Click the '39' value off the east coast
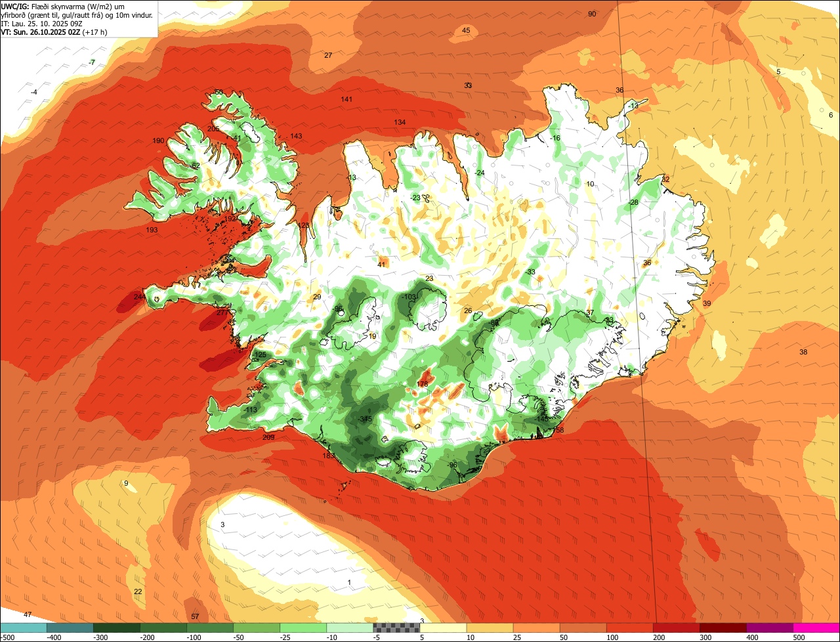 tap(707, 303)
